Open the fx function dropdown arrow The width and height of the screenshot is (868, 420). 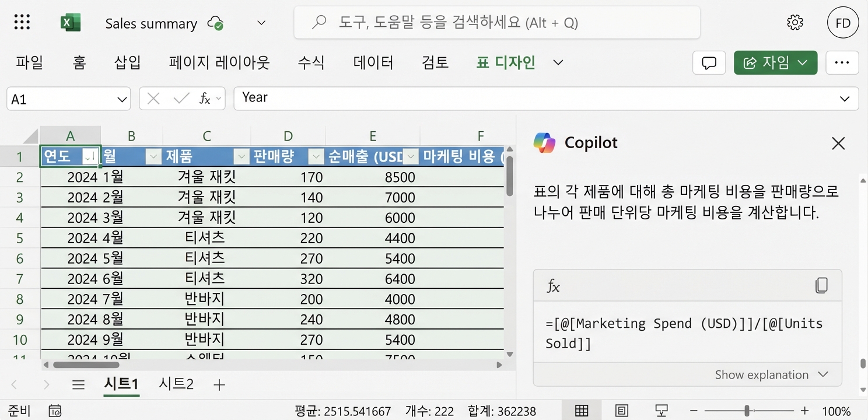(219, 99)
